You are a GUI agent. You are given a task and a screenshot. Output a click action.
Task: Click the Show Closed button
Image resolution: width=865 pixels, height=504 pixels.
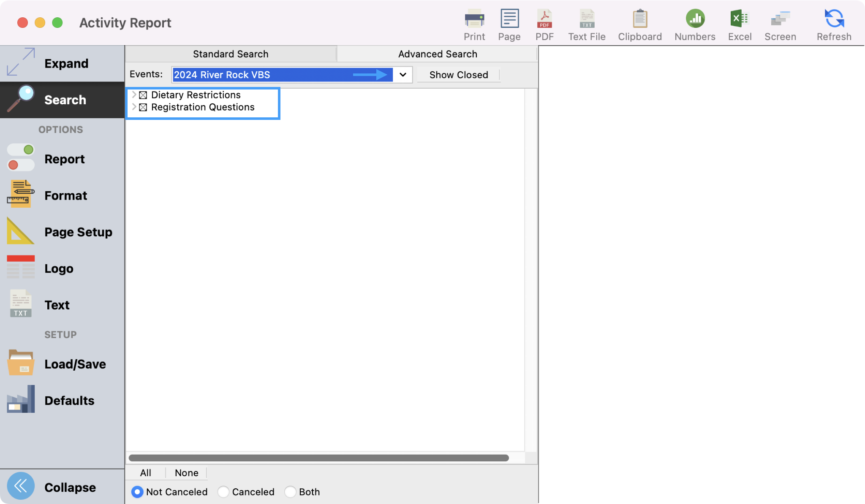point(458,75)
